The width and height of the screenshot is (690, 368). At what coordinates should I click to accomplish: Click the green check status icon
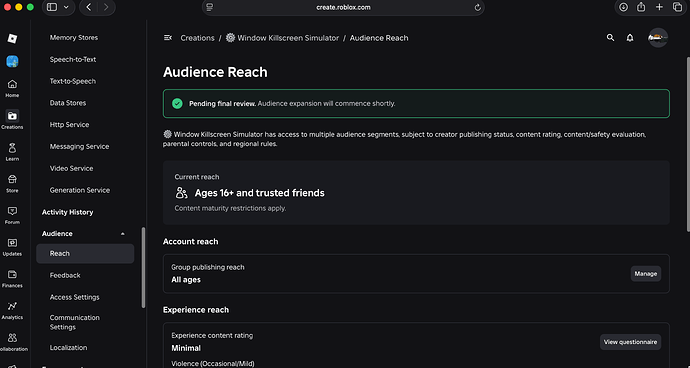point(177,103)
